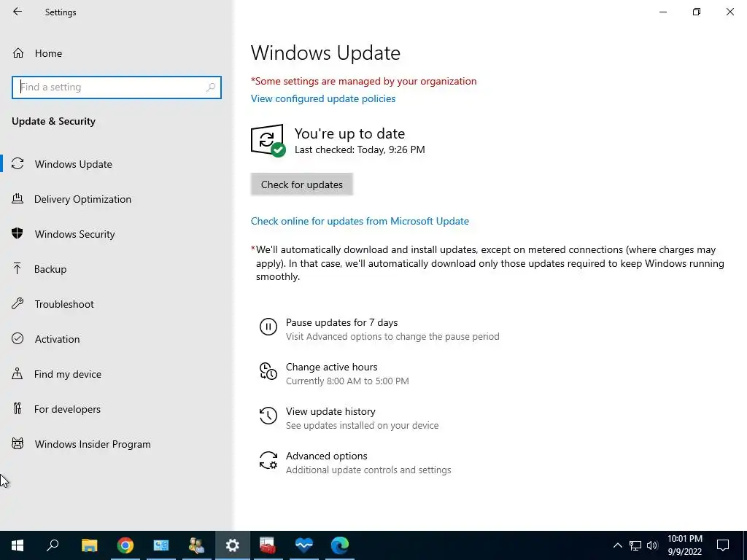Open the red toolbox app in taskbar
Screen dimensions: 747x560
(268, 545)
